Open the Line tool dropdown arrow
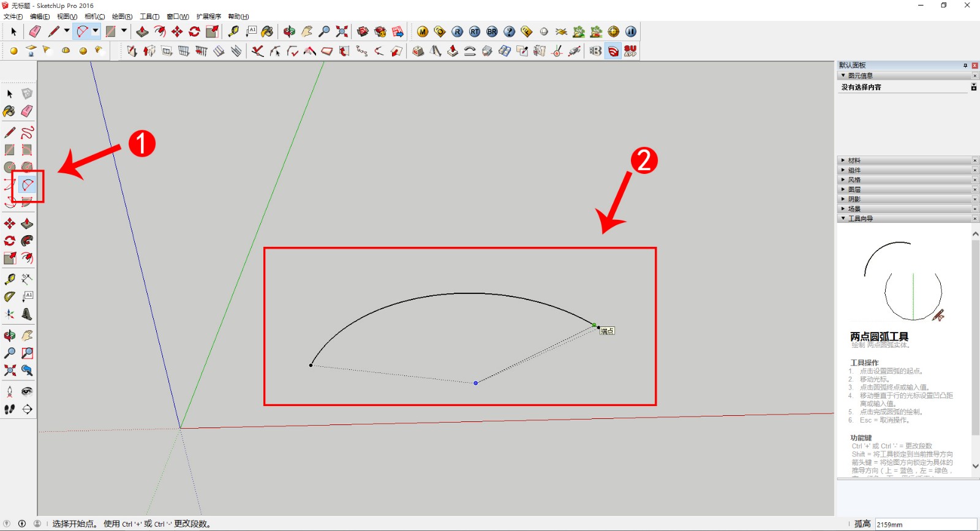This screenshot has width=980, height=531. (x=67, y=31)
